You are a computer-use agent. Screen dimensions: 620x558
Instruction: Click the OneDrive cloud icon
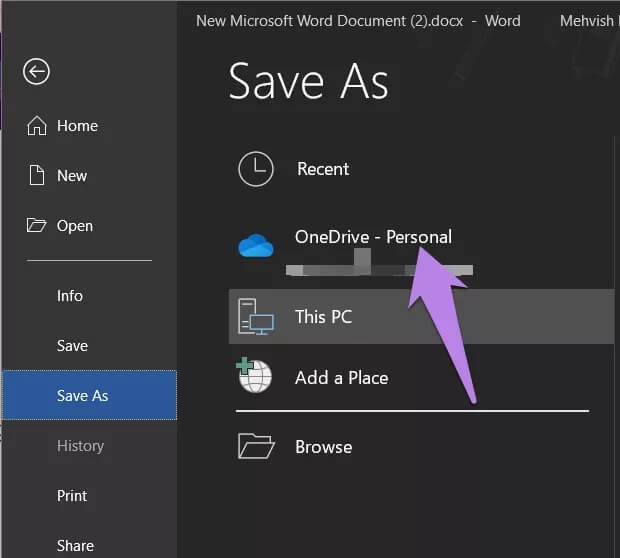pyautogui.click(x=256, y=246)
